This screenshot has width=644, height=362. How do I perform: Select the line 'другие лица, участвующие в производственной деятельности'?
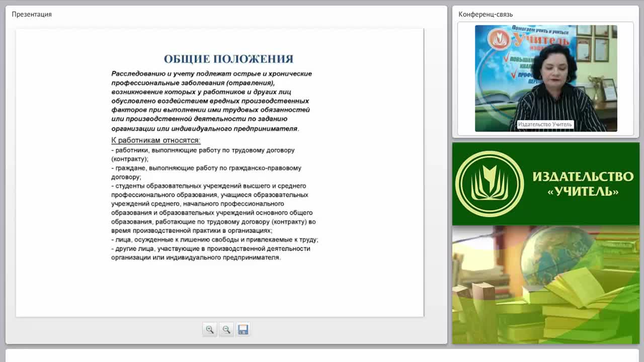[211, 249]
